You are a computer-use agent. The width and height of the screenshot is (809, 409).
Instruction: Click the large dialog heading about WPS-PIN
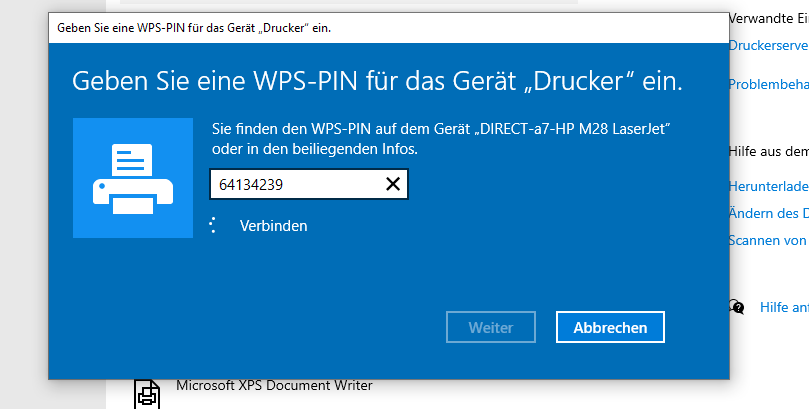coord(377,81)
